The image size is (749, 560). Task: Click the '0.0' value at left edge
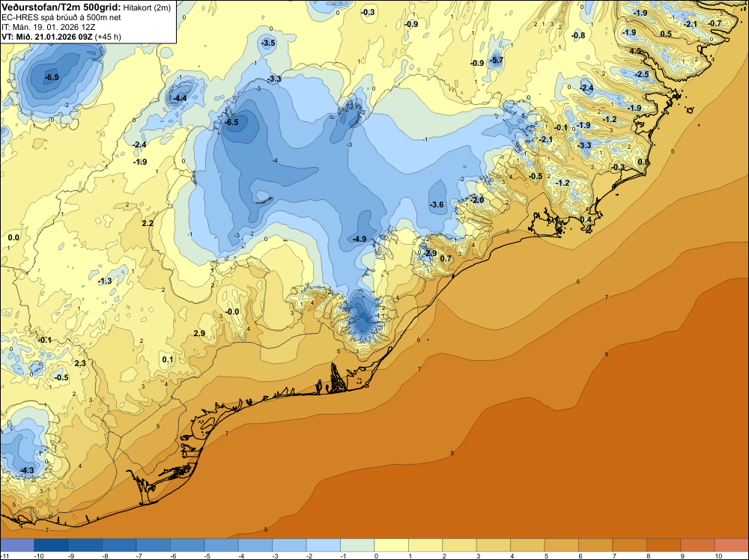pyautogui.click(x=13, y=238)
